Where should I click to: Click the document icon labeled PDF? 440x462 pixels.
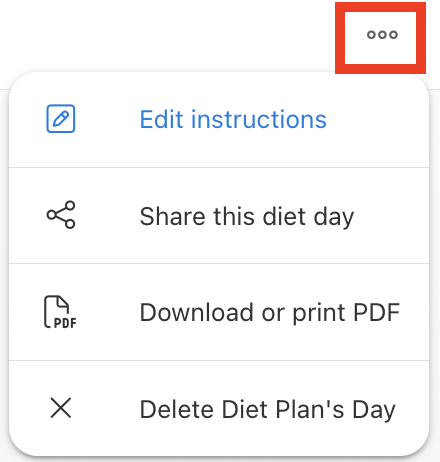(60, 312)
